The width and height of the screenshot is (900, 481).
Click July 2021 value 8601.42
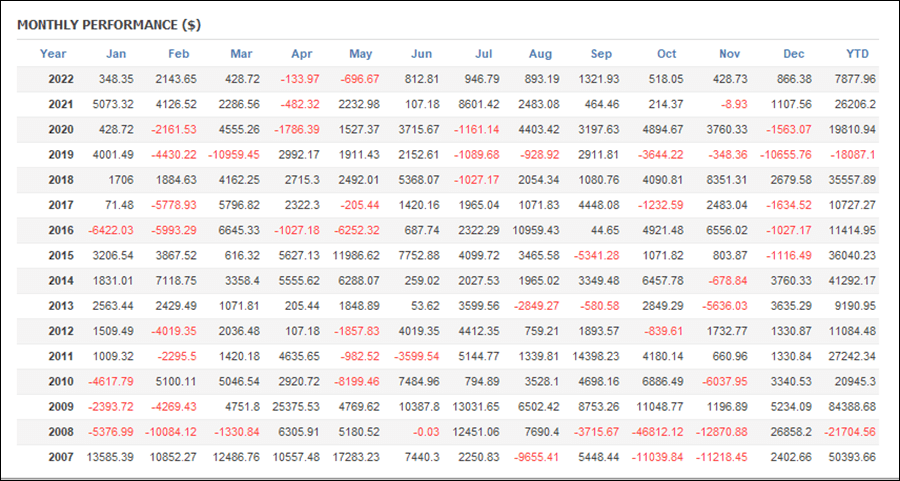coord(479,104)
